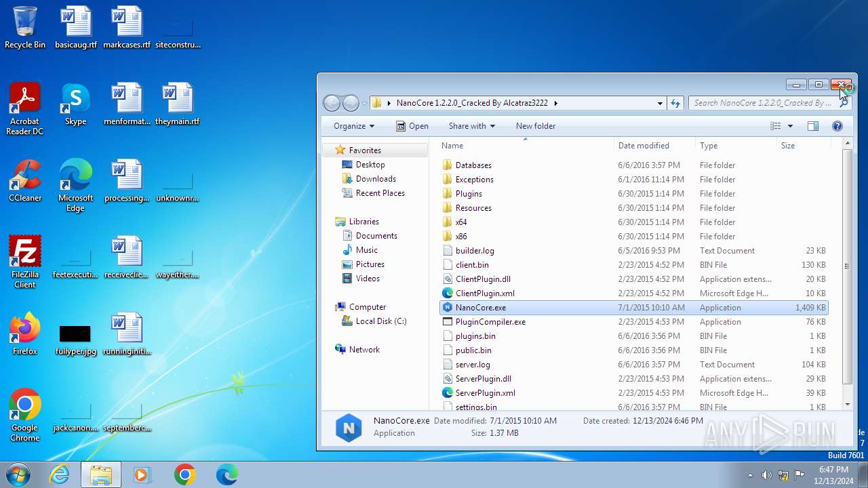
Task: Open Internet Explorer from the taskbar
Action: coord(60,475)
